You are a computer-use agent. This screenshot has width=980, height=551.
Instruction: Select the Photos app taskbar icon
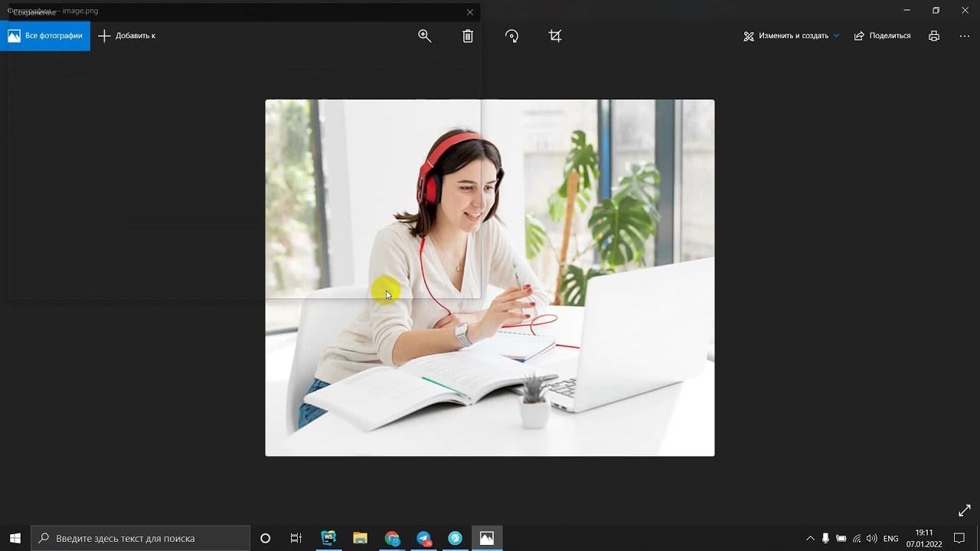pyautogui.click(x=487, y=538)
